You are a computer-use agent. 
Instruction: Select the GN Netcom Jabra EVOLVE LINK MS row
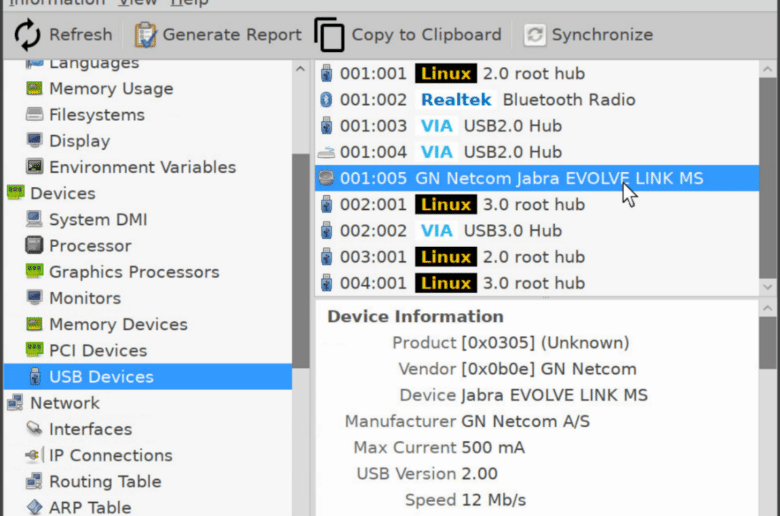[x=537, y=178]
